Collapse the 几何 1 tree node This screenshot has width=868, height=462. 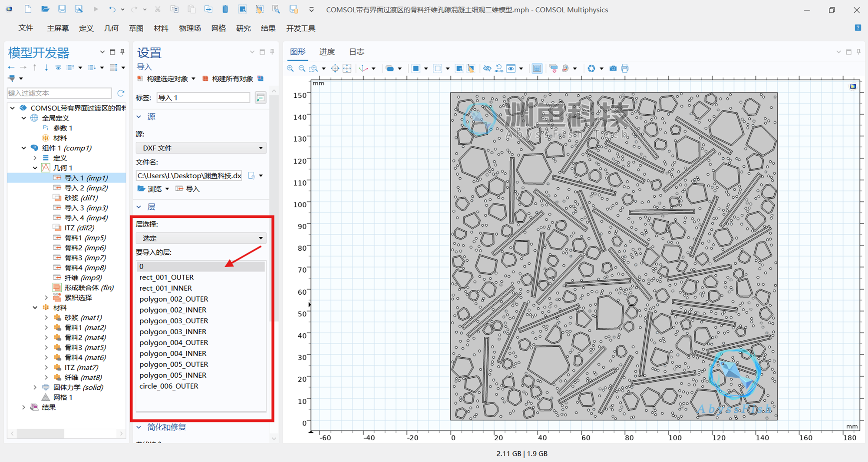(x=35, y=168)
